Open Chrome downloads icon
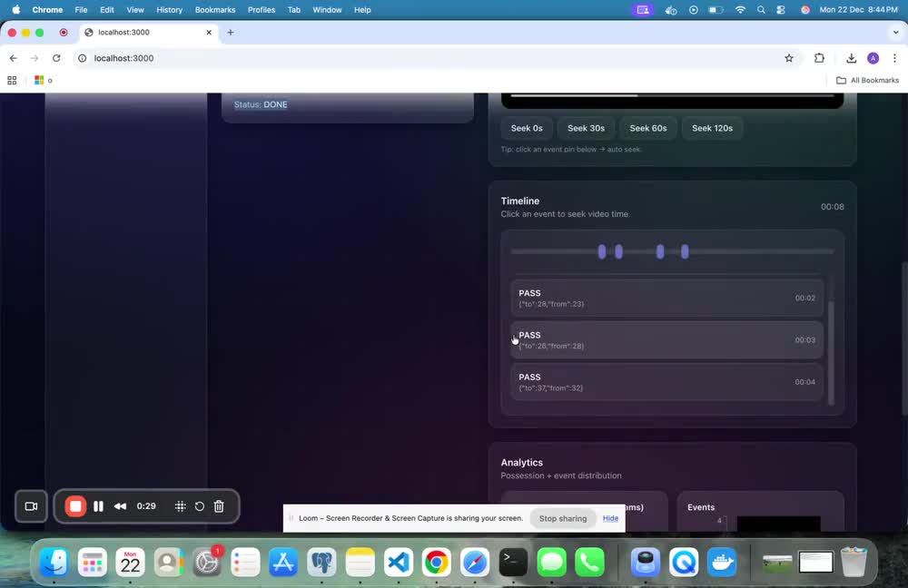Screen dimensions: 908x588 pyautogui.click(x=851, y=58)
